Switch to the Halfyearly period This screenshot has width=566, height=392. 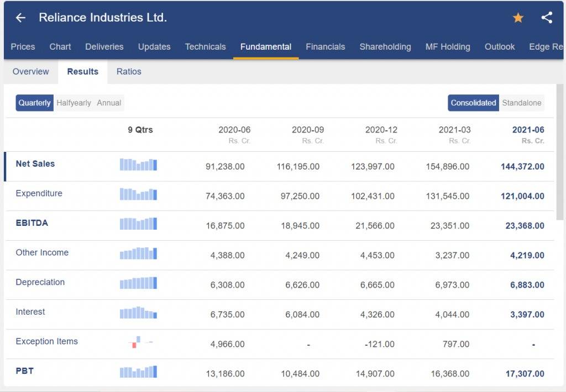tap(74, 103)
